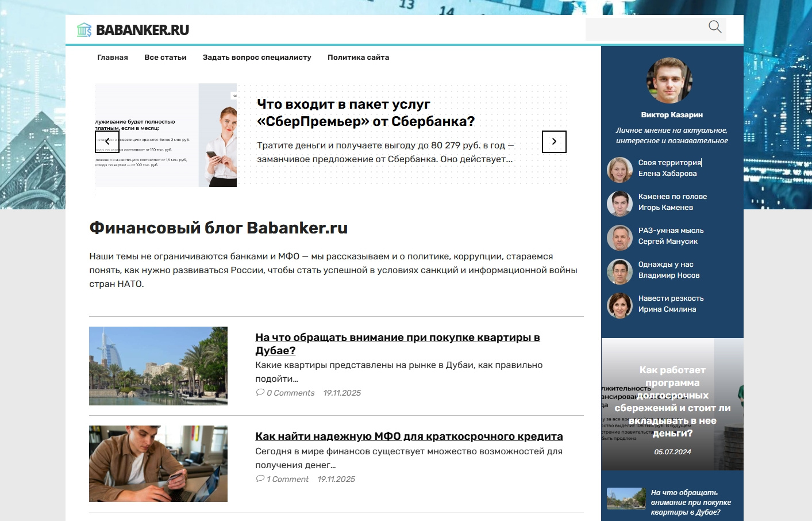Image resolution: width=812 pixels, height=521 pixels.
Task: Click Елена Хабарова's avatar
Action: pos(620,170)
